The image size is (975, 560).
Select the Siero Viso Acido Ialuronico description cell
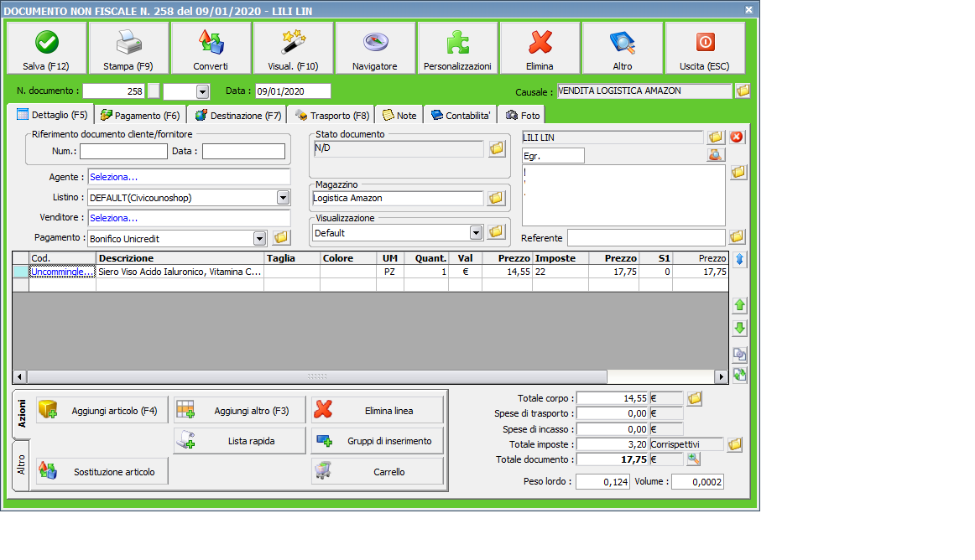coord(180,272)
